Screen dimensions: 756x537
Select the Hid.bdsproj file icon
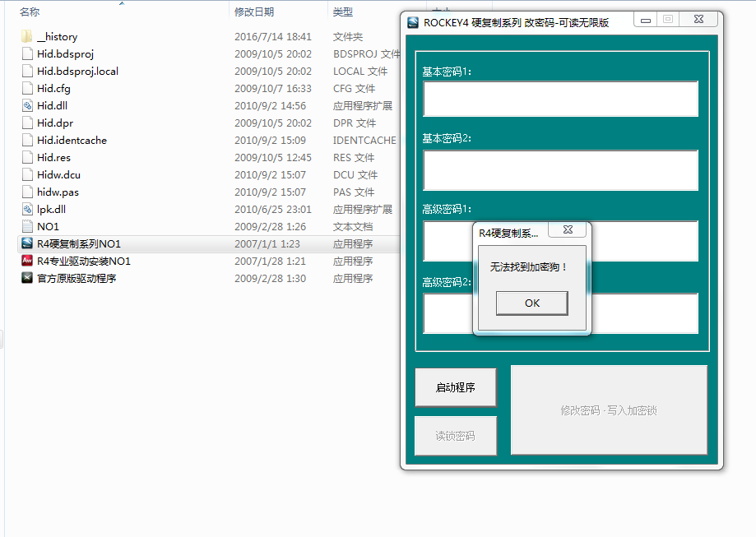tap(27, 54)
